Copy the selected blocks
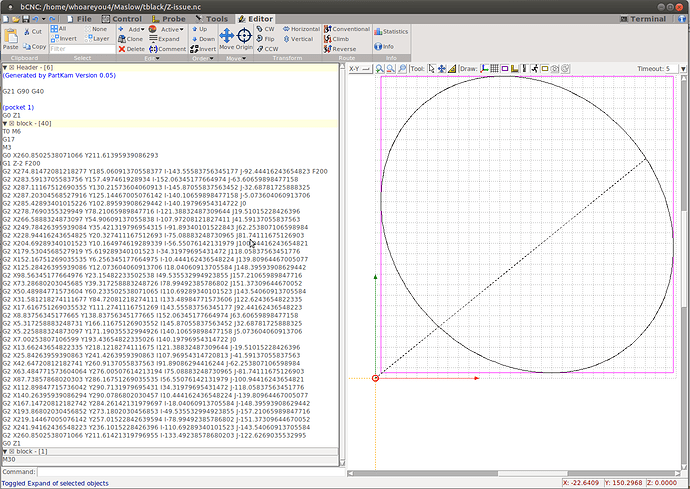This screenshot has height=489, width=690. (34, 46)
